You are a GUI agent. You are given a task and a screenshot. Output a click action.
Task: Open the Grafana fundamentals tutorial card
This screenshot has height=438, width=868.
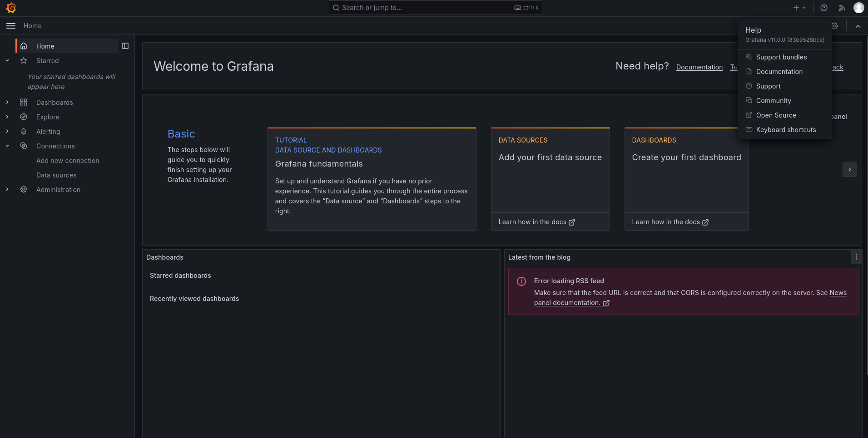pos(372,179)
